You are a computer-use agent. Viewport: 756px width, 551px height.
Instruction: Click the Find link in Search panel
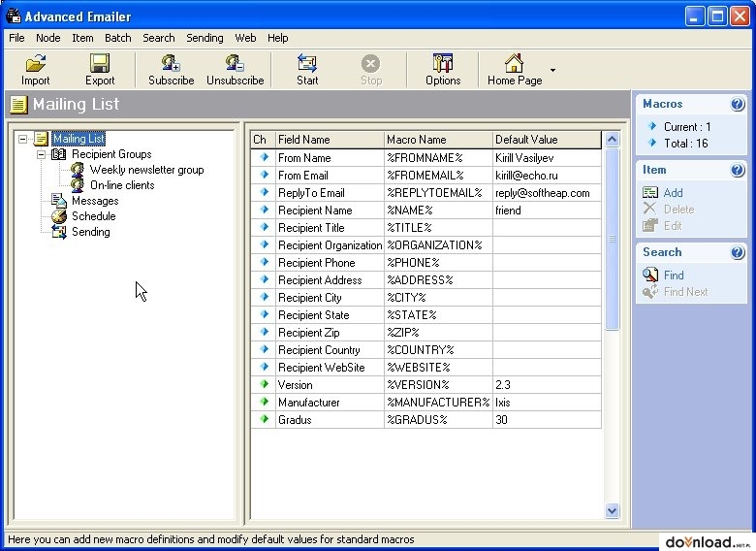click(x=674, y=275)
